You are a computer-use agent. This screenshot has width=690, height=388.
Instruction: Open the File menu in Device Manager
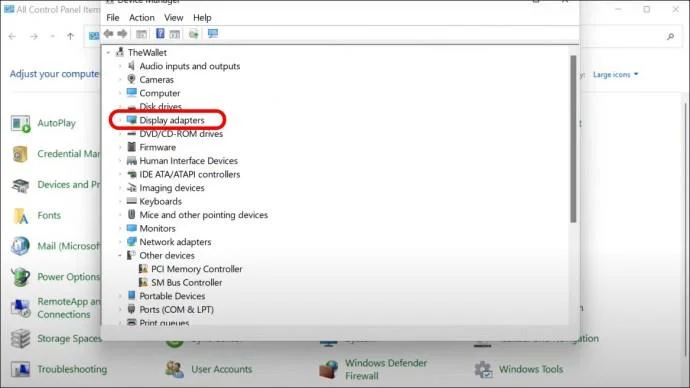(113, 18)
